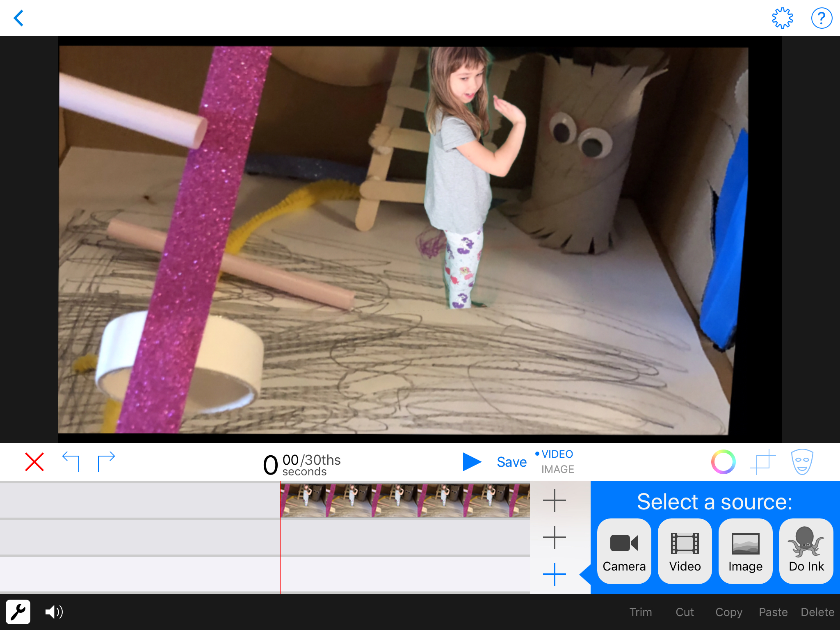Choose Camera as source
Image resolution: width=840 pixels, height=630 pixels.
tap(624, 551)
